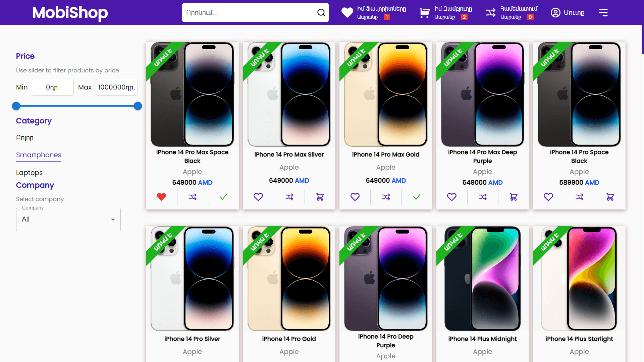The width and height of the screenshot is (644, 362).
Task: Open the hamburger menu icon
Action: point(603,13)
